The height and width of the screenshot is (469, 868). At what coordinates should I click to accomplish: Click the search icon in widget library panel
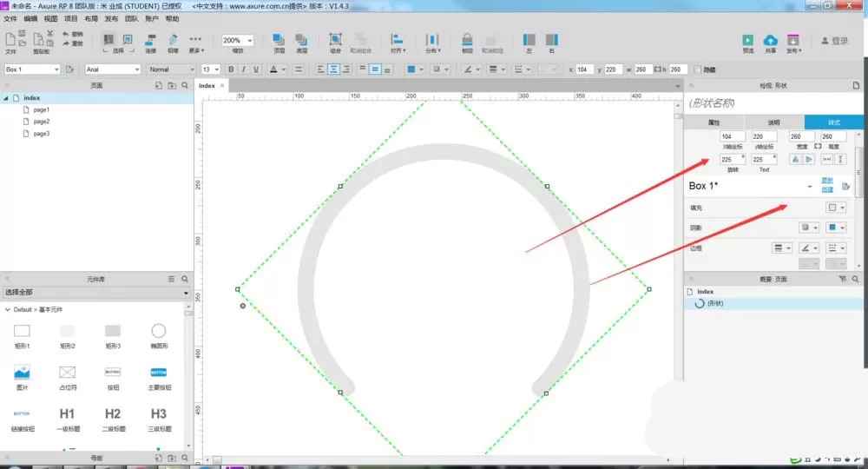185,279
